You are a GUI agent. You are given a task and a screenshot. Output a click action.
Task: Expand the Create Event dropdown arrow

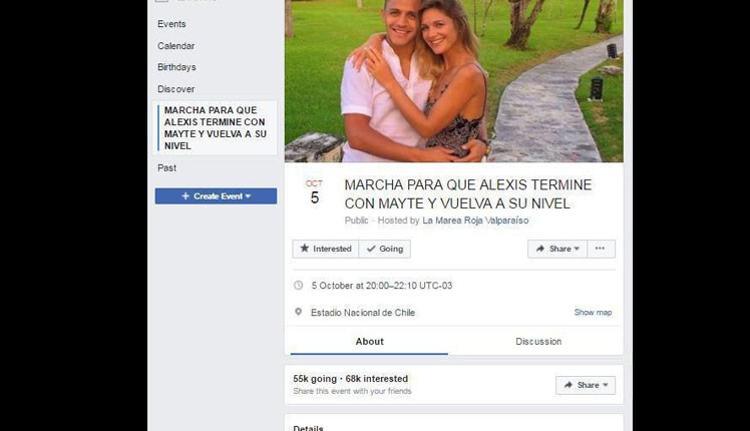(248, 196)
